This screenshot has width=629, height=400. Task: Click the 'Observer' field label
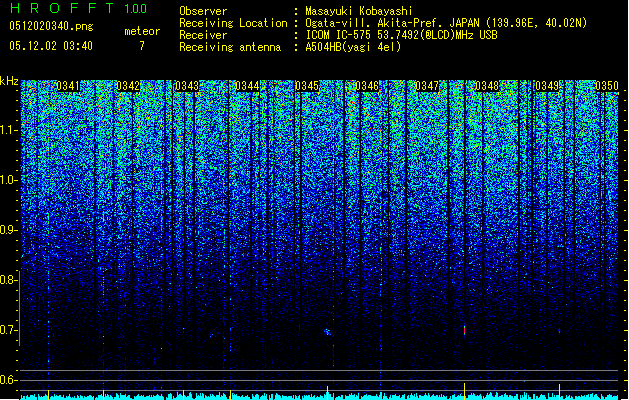click(x=203, y=11)
